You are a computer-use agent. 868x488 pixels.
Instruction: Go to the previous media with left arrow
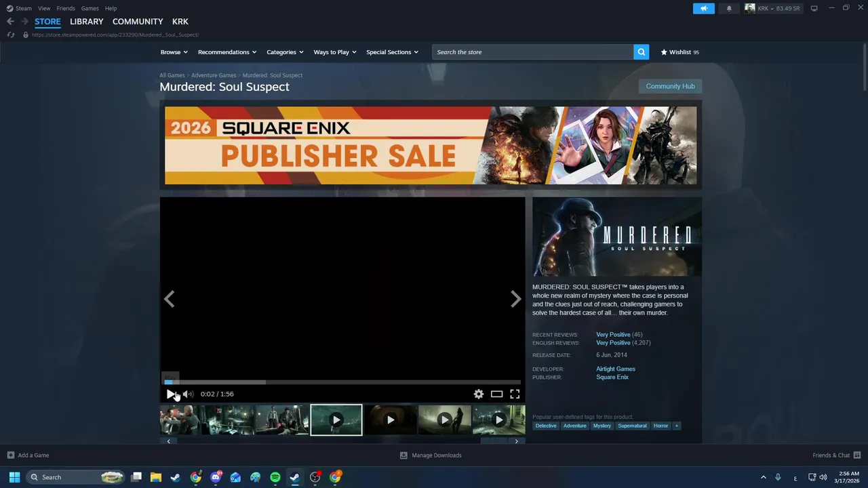click(x=169, y=299)
